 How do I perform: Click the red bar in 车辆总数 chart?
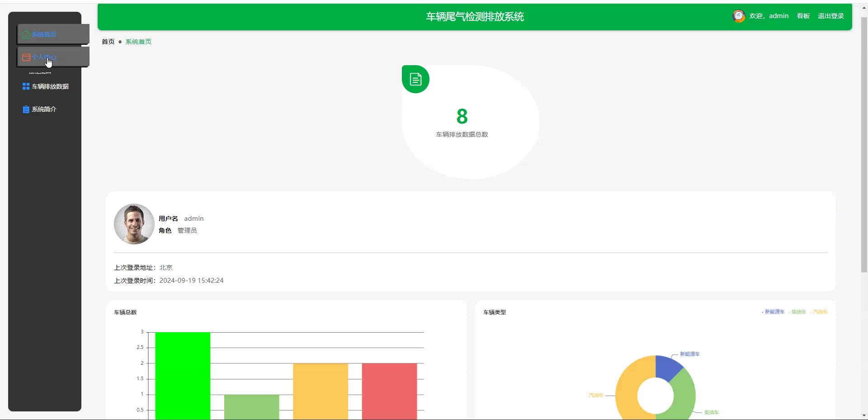[x=390, y=391]
